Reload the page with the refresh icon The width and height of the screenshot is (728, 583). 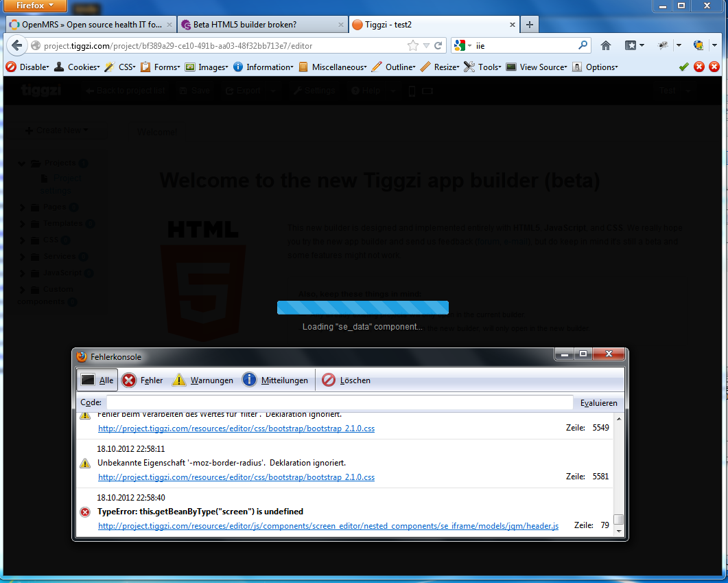click(438, 46)
